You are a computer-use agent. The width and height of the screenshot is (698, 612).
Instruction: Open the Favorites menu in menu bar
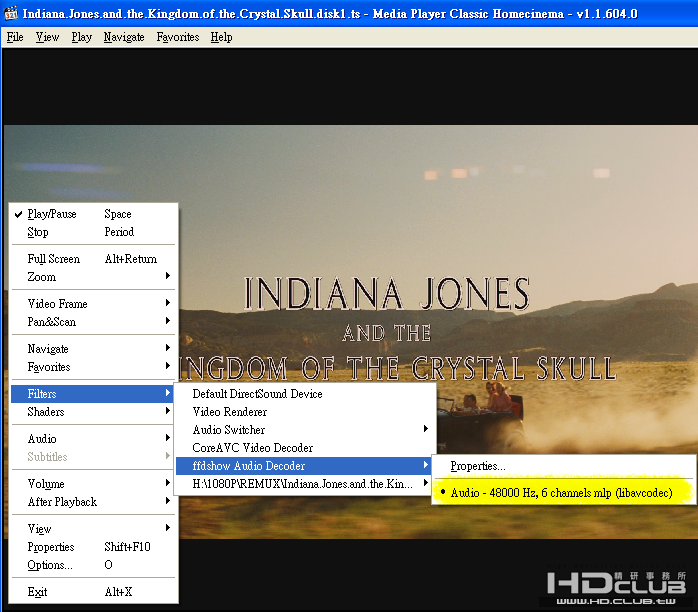[x=178, y=37]
